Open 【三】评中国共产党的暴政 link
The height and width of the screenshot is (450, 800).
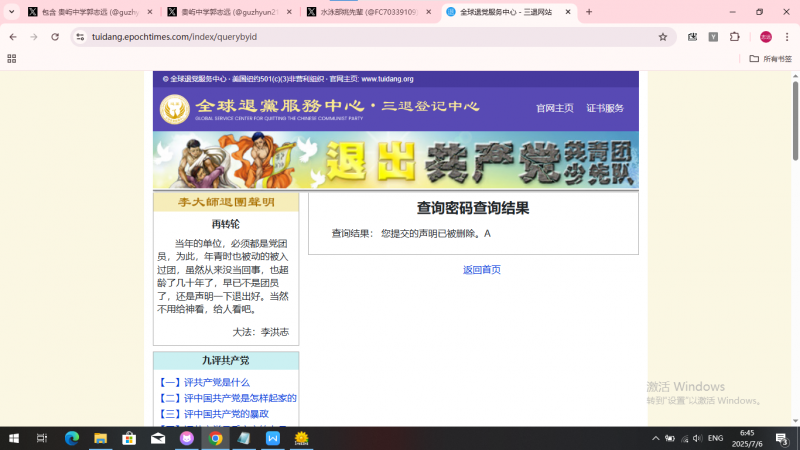point(213,414)
